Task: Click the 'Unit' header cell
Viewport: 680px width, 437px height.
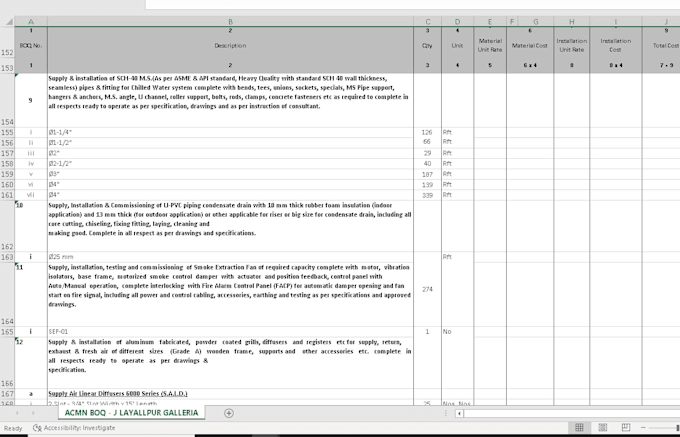Action: (458, 46)
